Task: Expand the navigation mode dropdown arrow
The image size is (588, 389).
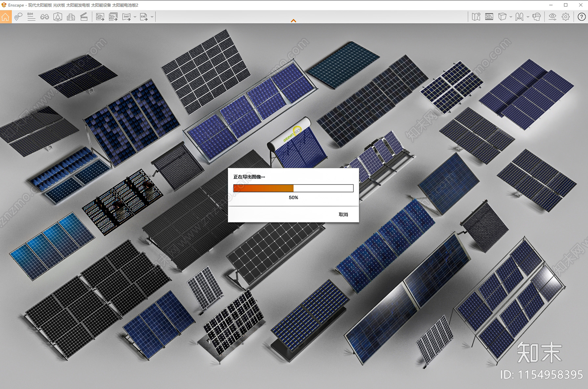Action: point(528,17)
